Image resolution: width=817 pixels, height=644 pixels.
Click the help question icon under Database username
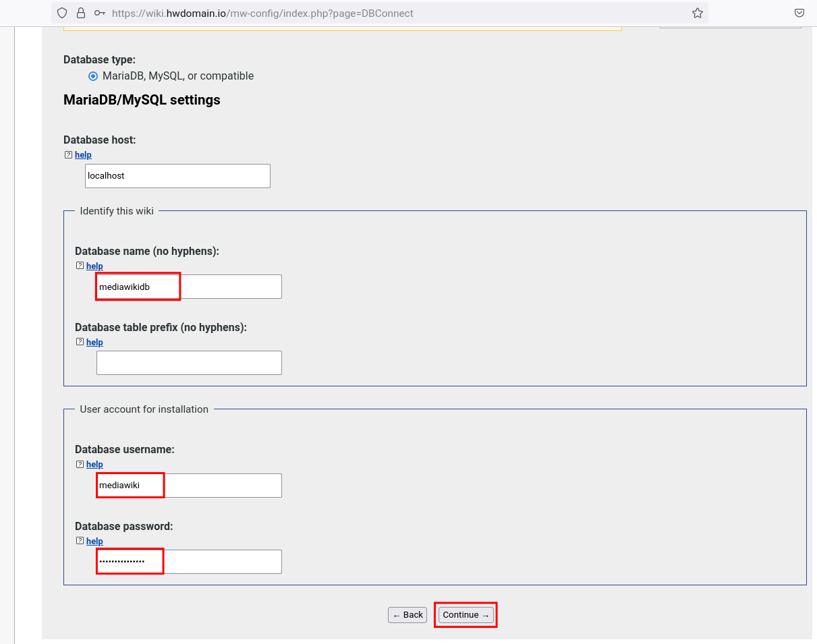click(x=80, y=464)
